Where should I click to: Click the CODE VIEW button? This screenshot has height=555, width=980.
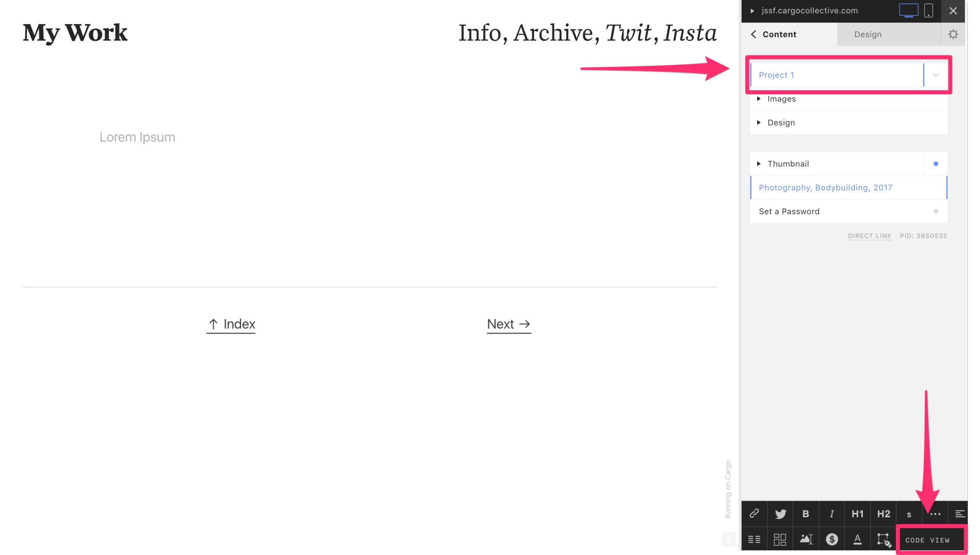click(x=927, y=540)
